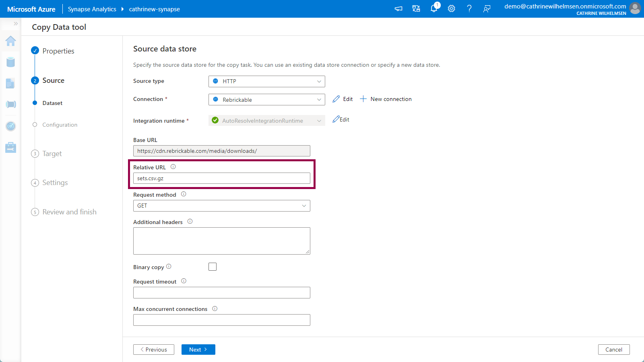644x362 pixels.
Task: Expand the collapsed left navigation chevrons
Action: click(16, 24)
